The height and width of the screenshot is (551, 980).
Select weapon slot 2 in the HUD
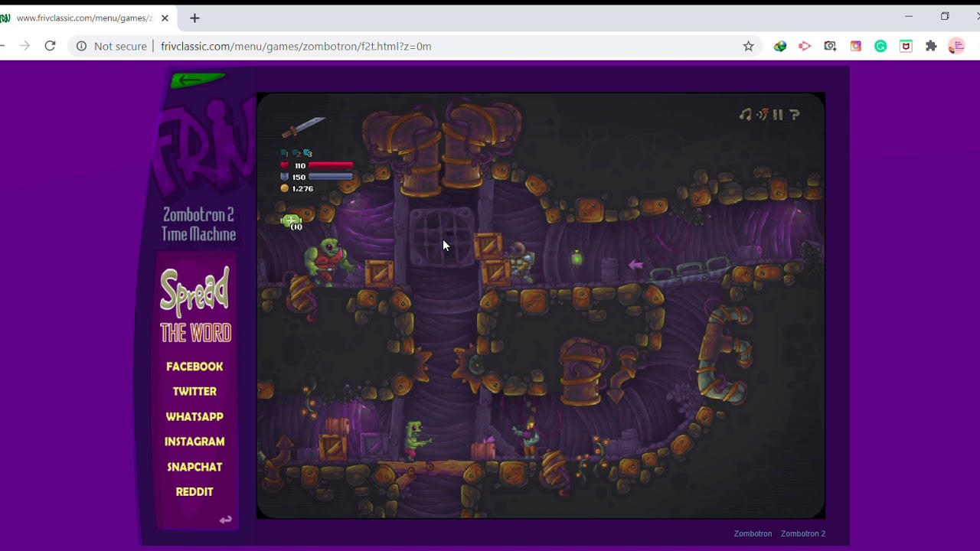[x=296, y=153]
